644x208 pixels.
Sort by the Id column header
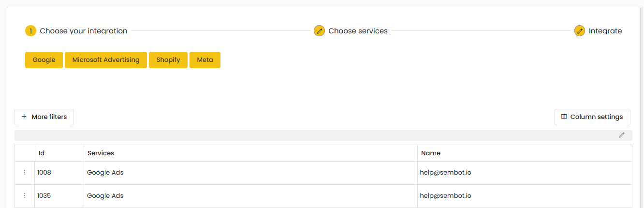(42, 153)
